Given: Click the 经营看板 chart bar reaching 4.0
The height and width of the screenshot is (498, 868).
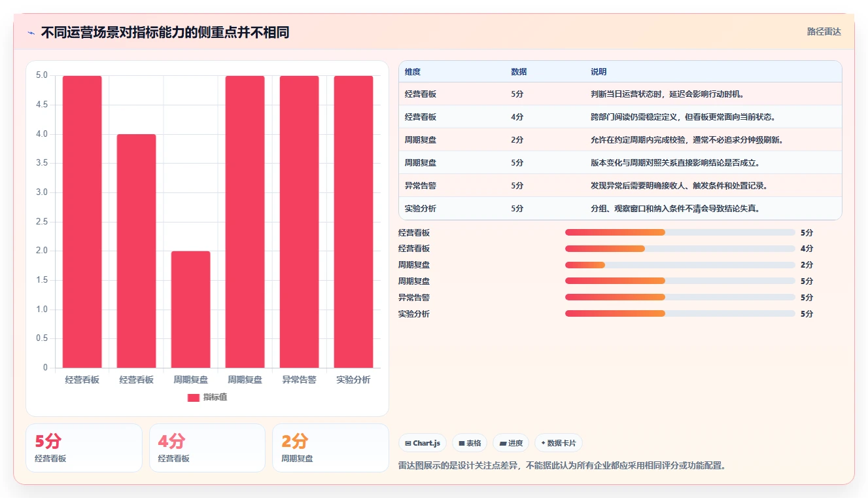Looking at the screenshot, I should click(137, 251).
